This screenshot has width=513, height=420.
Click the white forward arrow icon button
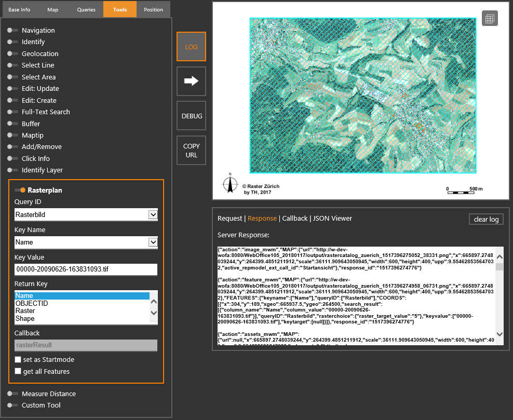191,80
